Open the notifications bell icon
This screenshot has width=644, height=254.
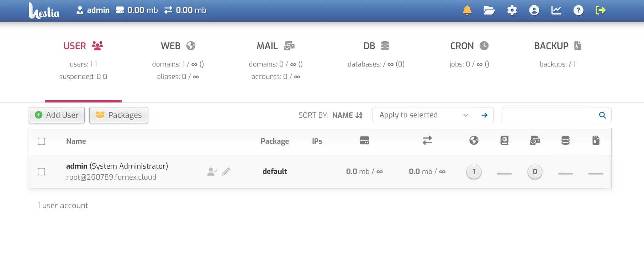tap(467, 10)
